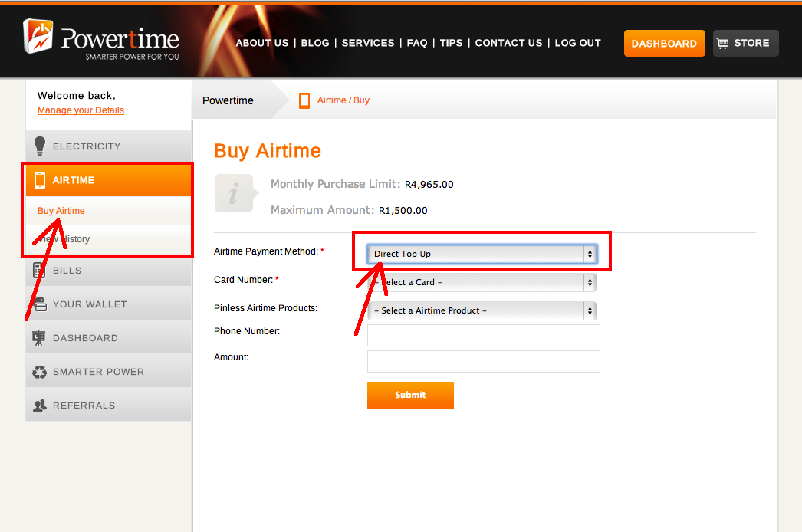802x532 pixels.
Task: Focus the Phone Number input field
Action: (483, 336)
